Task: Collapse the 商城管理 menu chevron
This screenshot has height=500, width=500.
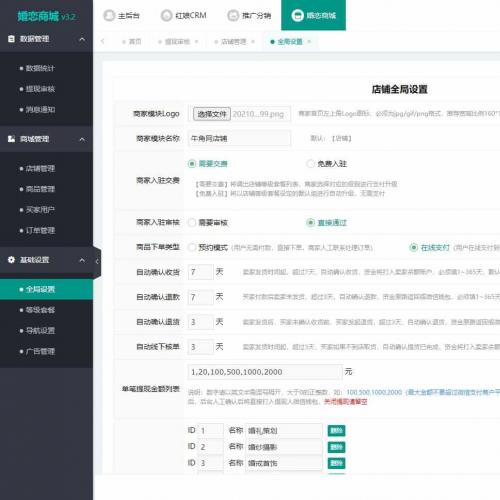Action: (82, 139)
